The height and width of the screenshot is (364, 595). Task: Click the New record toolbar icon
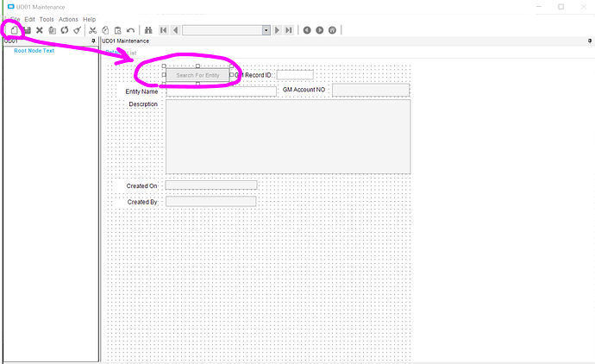[x=15, y=30]
